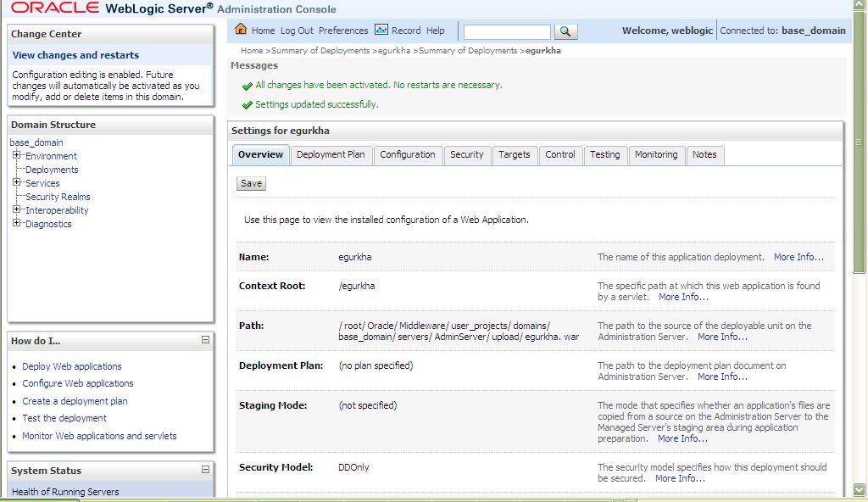Click More Info for Staging Mode
868x502 pixels.
(x=682, y=439)
